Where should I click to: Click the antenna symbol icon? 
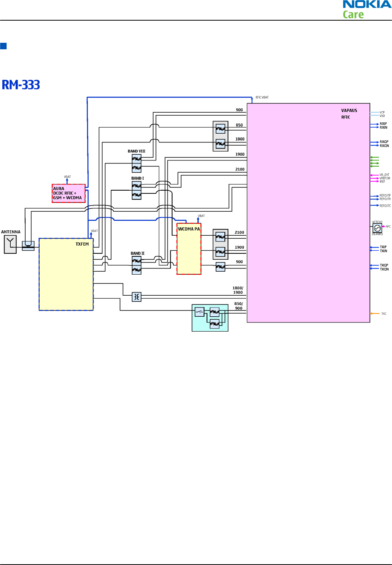point(10,244)
